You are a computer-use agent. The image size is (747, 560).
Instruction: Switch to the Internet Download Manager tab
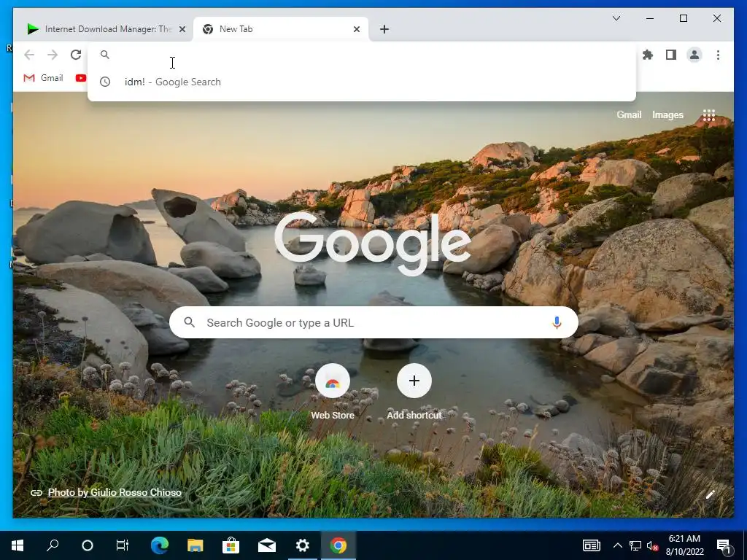[x=105, y=29]
